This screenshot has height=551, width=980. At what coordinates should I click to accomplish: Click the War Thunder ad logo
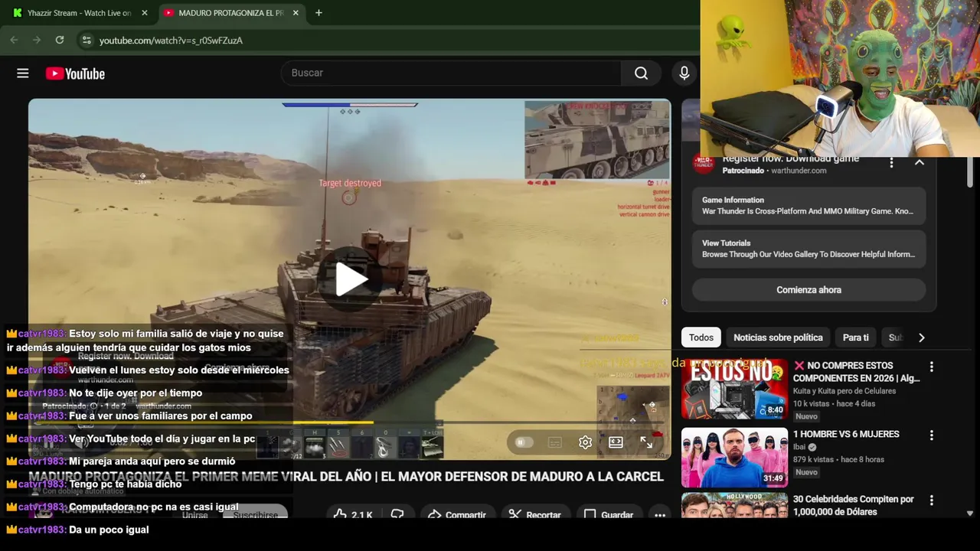pos(704,163)
